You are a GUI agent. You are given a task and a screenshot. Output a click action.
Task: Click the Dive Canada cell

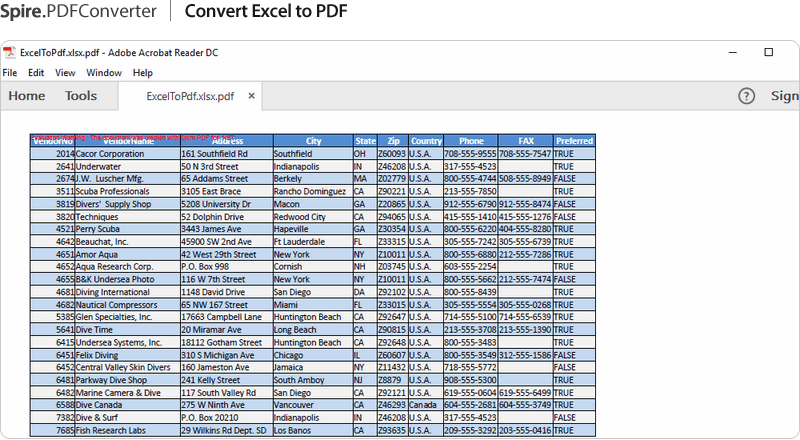point(128,405)
